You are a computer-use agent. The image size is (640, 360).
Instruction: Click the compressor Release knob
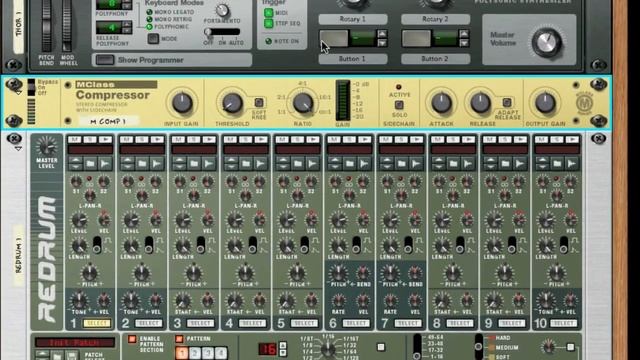(x=480, y=103)
